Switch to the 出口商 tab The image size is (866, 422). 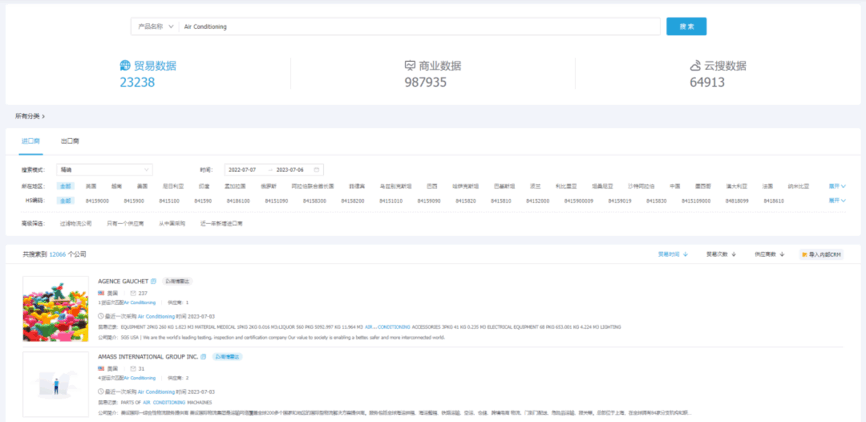point(70,142)
